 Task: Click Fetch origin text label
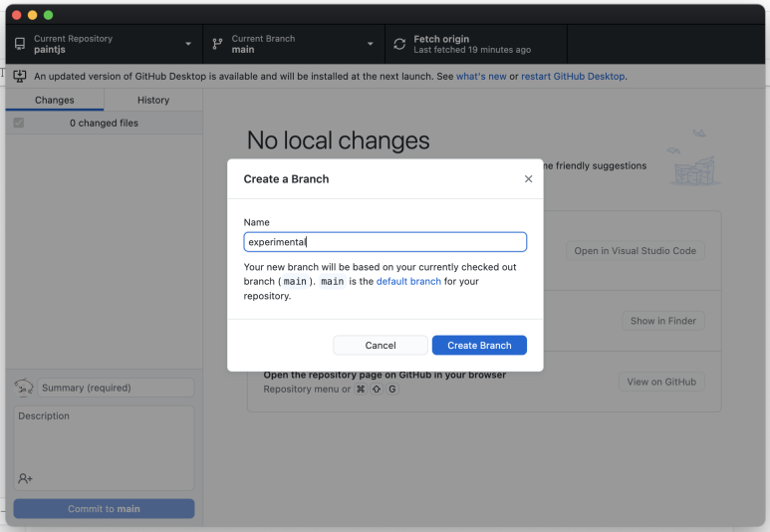[441, 39]
